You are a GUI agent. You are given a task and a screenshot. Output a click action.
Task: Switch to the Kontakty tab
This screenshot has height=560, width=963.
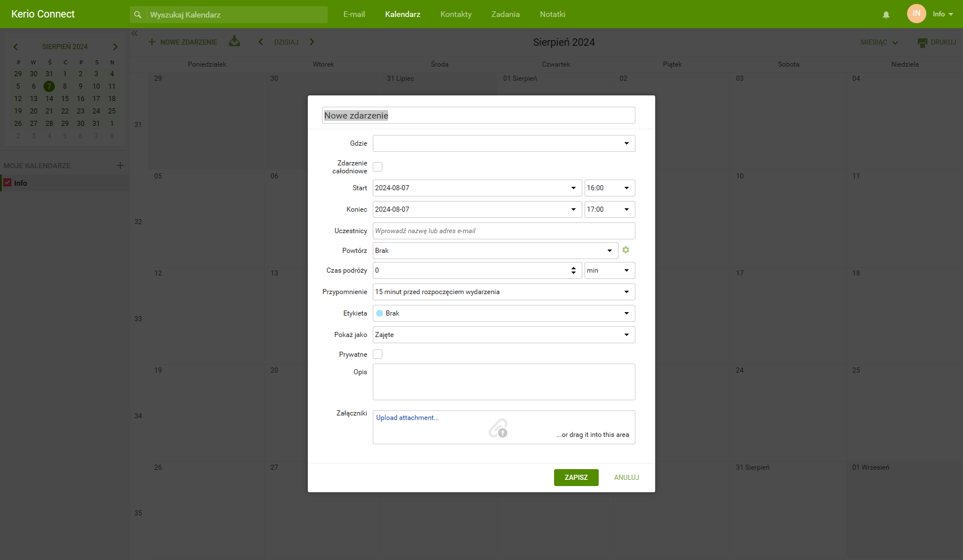point(456,14)
